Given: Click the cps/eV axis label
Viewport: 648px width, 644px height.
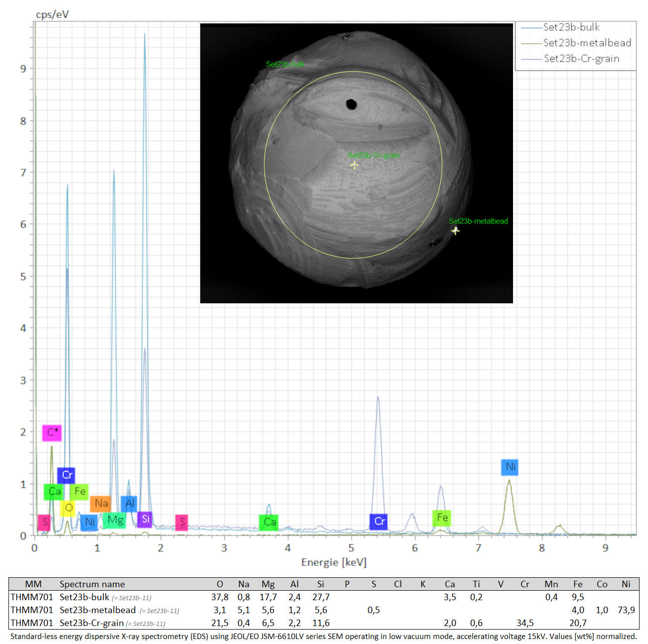Looking at the screenshot, I should (x=52, y=14).
